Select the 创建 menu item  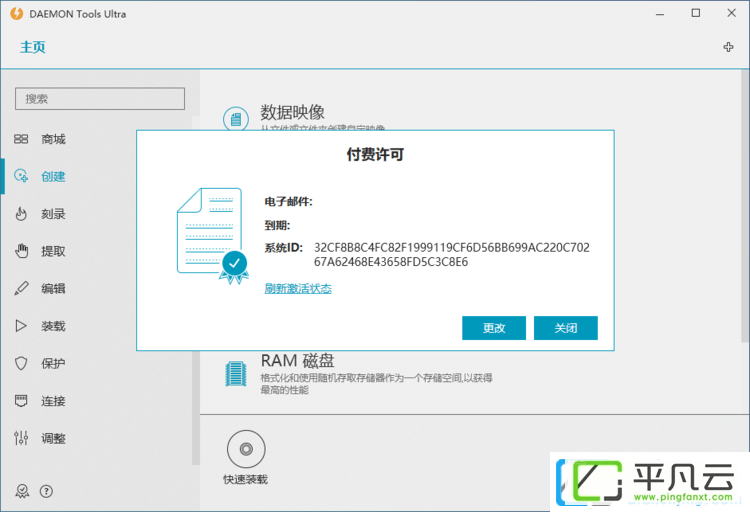[53, 176]
